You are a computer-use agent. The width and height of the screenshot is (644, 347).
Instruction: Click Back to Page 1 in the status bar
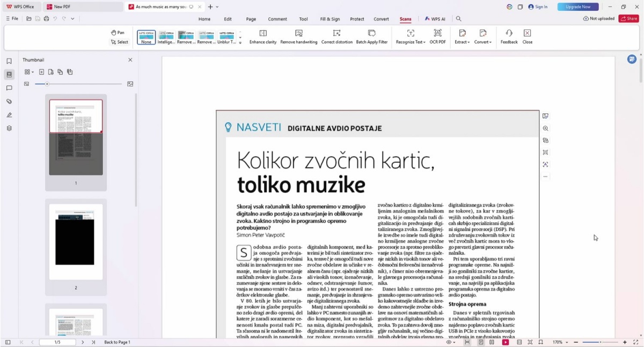pos(117,342)
